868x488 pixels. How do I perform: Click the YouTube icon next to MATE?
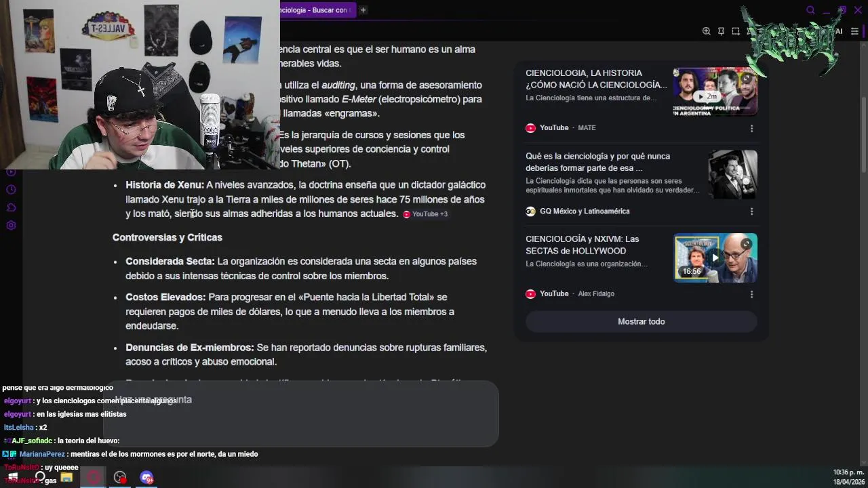click(530, 128)
